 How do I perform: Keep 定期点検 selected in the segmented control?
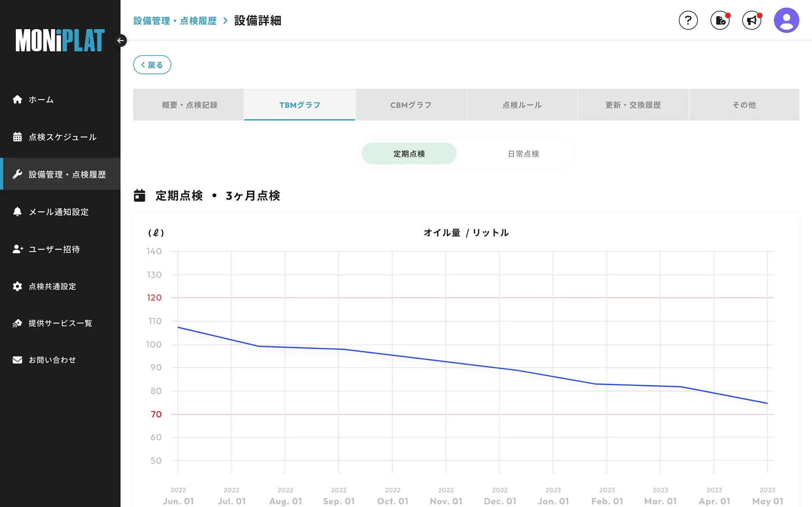point(408,153)
